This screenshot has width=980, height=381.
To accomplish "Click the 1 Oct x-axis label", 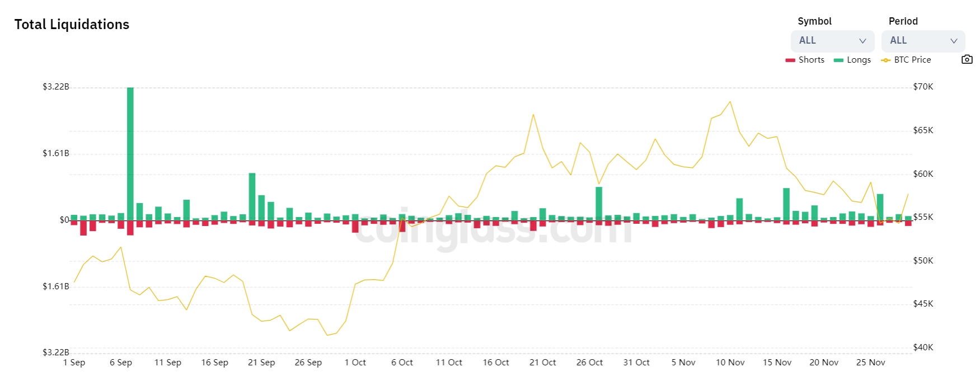I will pyautogui.click(x=355, y=363).
